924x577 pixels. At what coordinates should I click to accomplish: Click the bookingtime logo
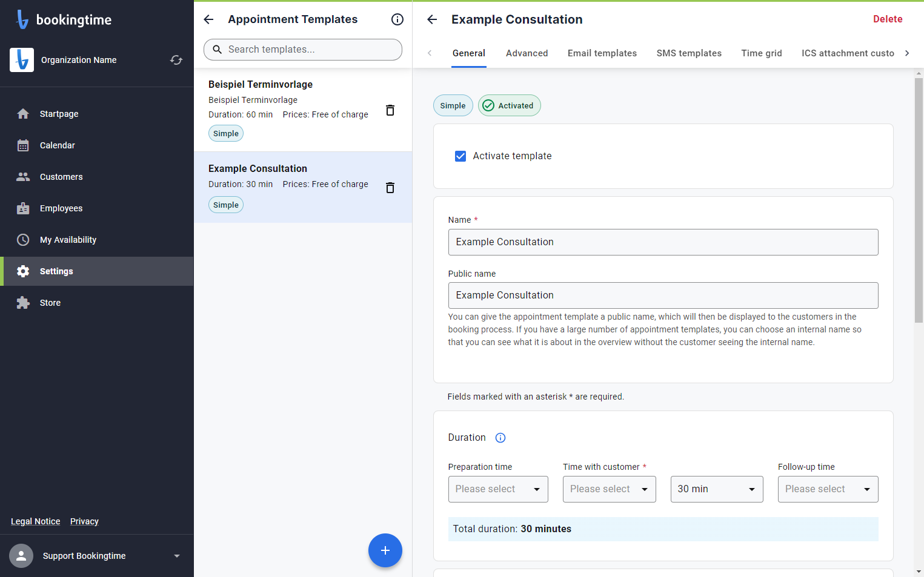click(64, 19)
